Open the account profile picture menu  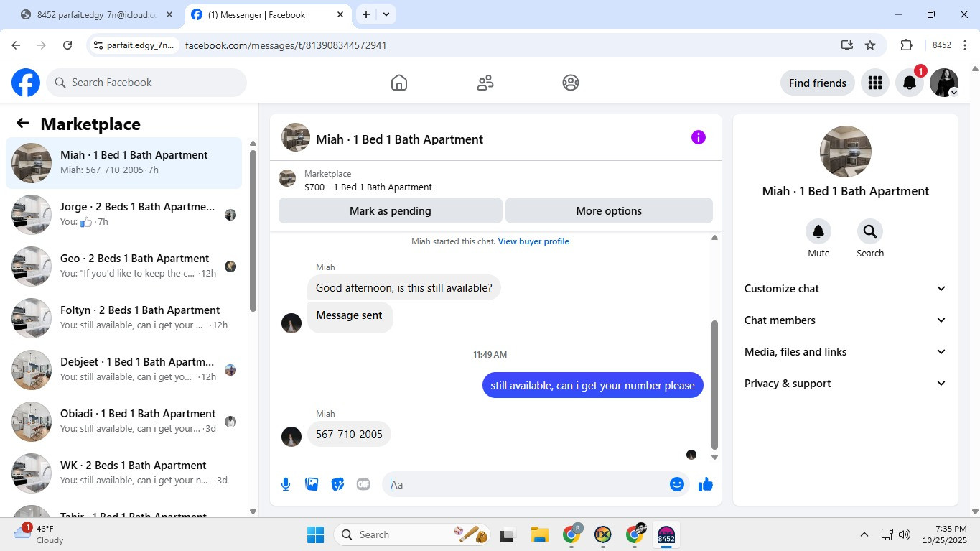point(944,83)
